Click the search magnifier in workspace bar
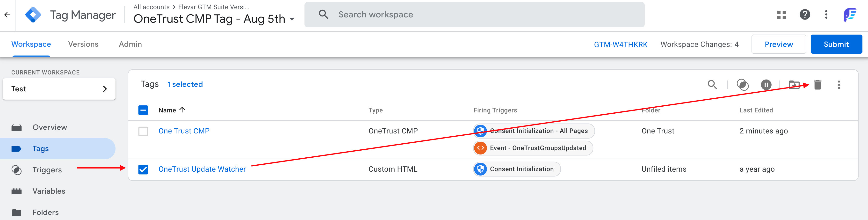 pyautogui.click(x=323, y=15)
